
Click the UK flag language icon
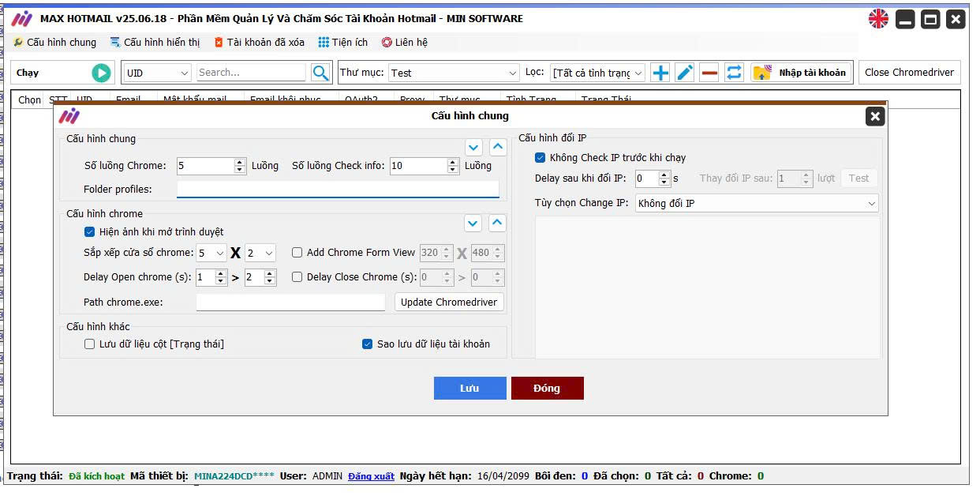(878, 19)
